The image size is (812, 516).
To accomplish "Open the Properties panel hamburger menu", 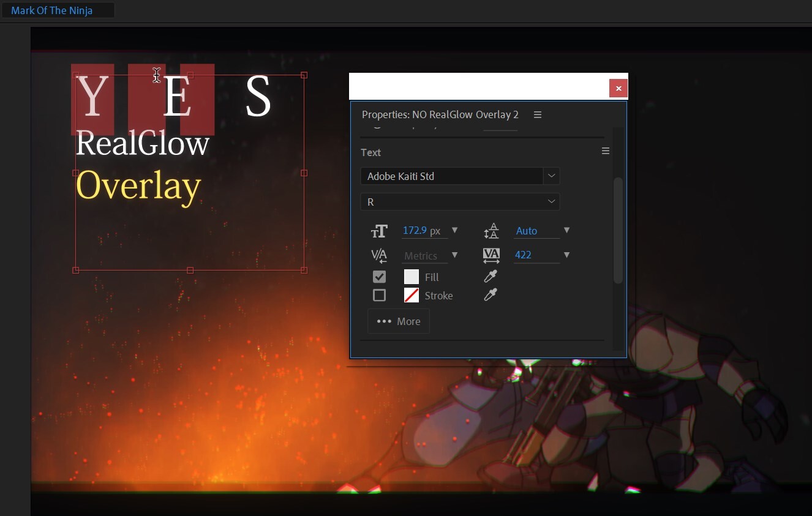I will coord(538,114).
